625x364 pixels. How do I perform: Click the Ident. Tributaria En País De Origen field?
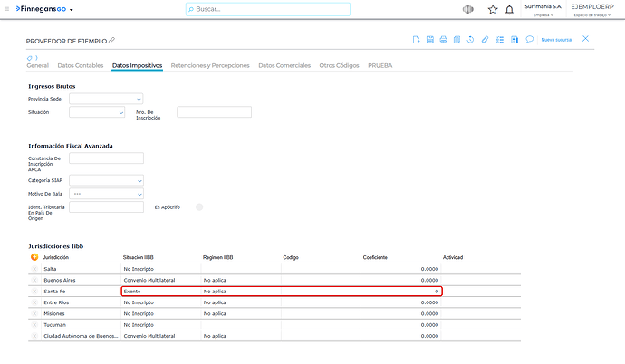pos(106,207)
